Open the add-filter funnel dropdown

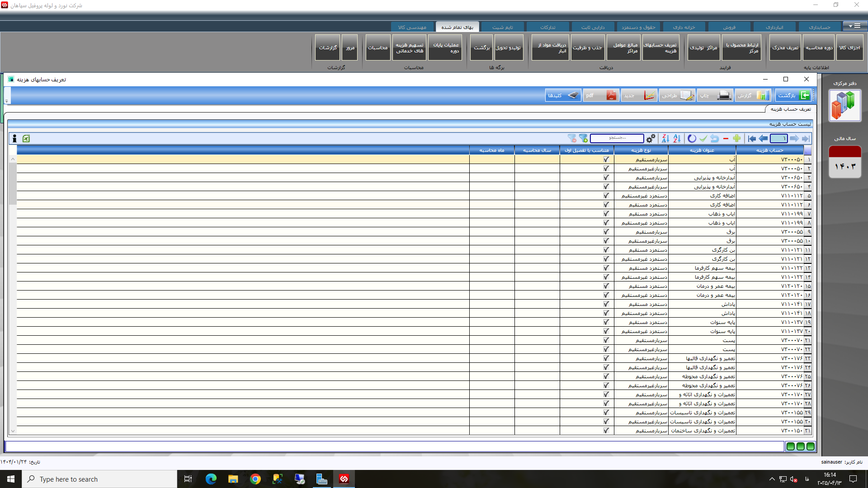click(x=584, y=139)
